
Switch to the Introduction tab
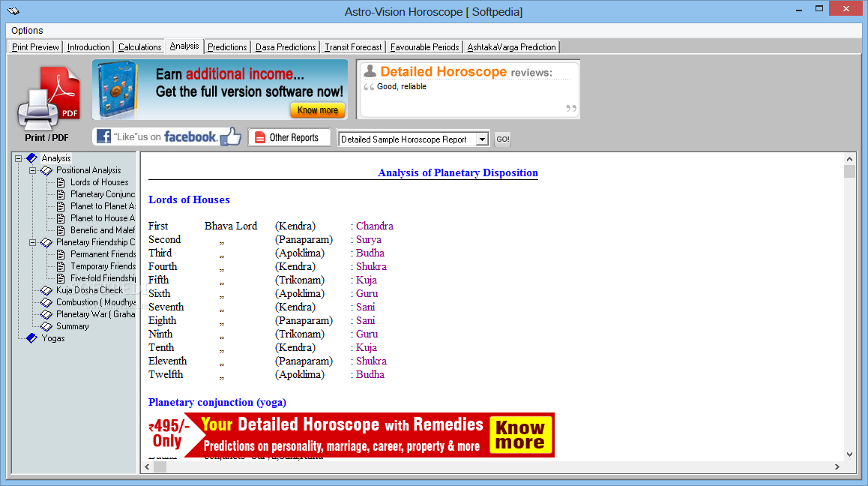click(x=88, y=47)
